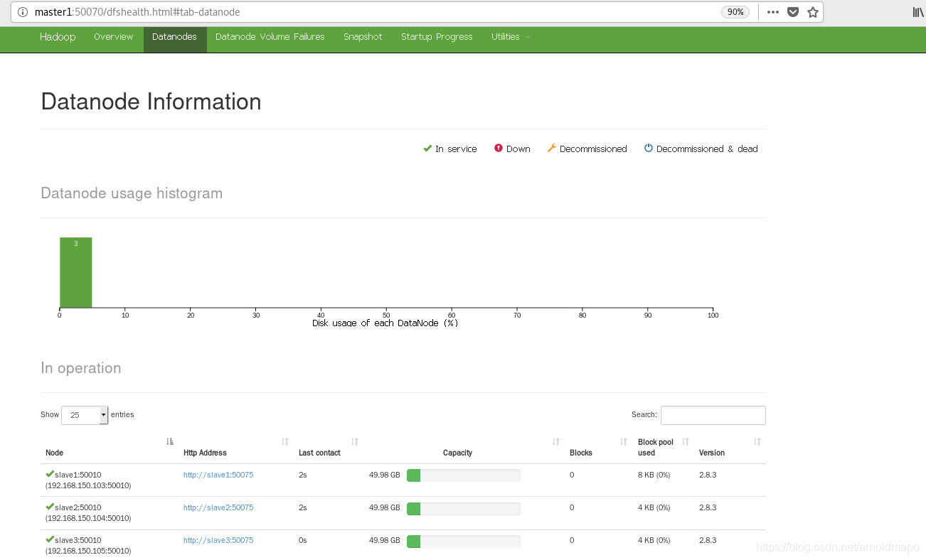Open the Startup Progress tab
The height and width of the screenshot is (560, 926).
click(437, 37)
